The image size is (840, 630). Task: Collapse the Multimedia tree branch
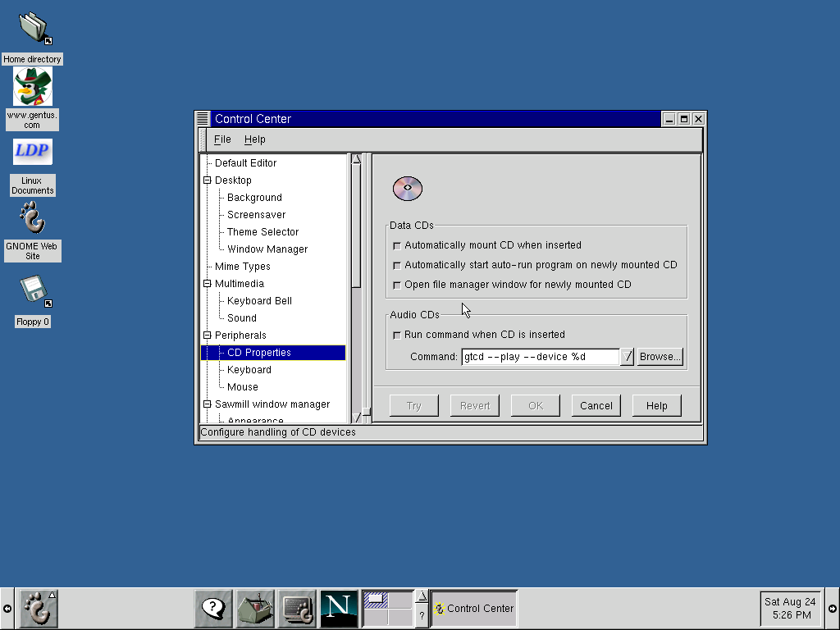[208, 284]
